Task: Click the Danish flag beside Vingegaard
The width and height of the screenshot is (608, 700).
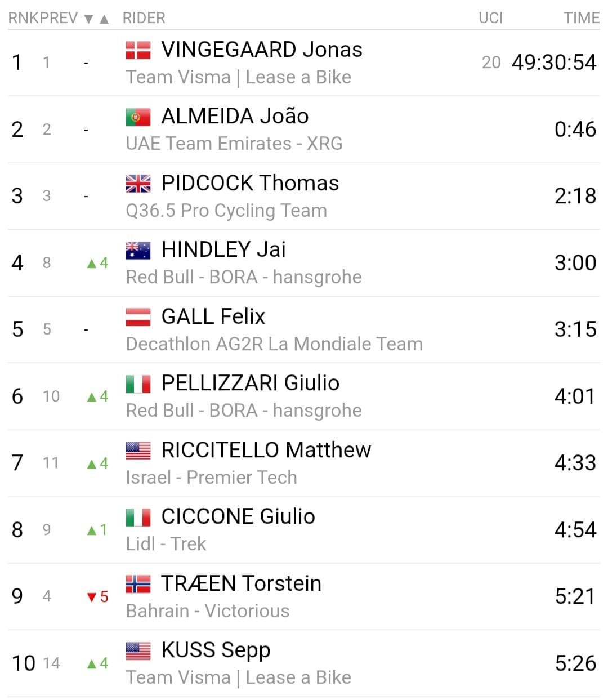Action: pyautogui.click(x=138, y=50)
